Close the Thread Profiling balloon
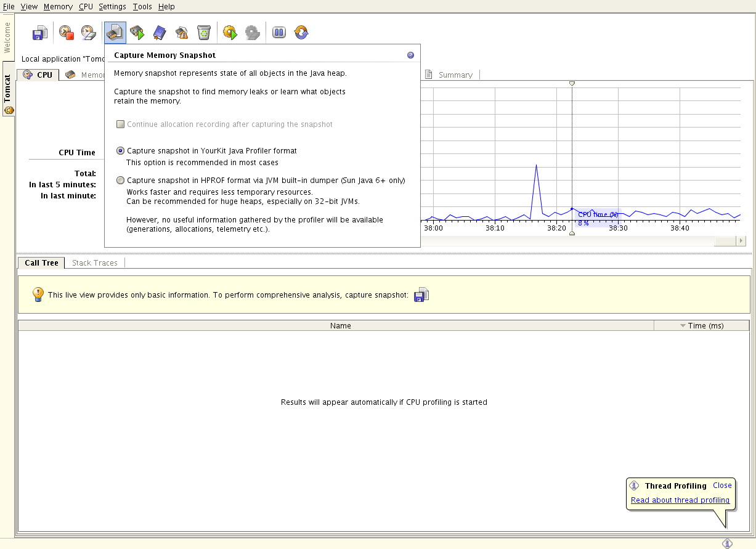Image resolution: width=756 pixels, height=549 pixels. (722, 486)
